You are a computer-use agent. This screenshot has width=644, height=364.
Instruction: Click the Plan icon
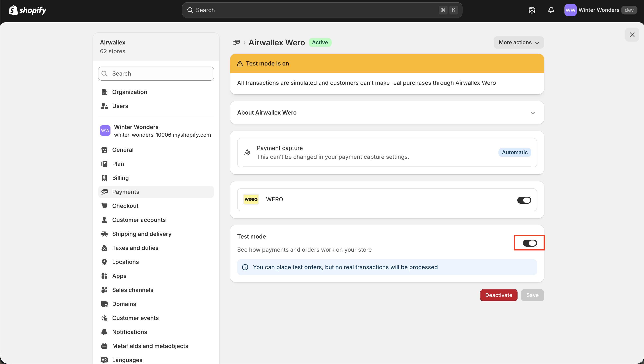tap(104, 164)
